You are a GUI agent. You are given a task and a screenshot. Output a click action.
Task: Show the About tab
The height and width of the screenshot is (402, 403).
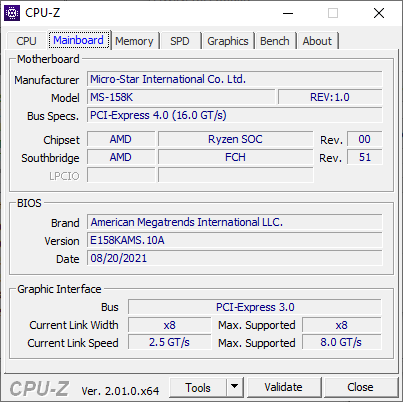[317, 41]
